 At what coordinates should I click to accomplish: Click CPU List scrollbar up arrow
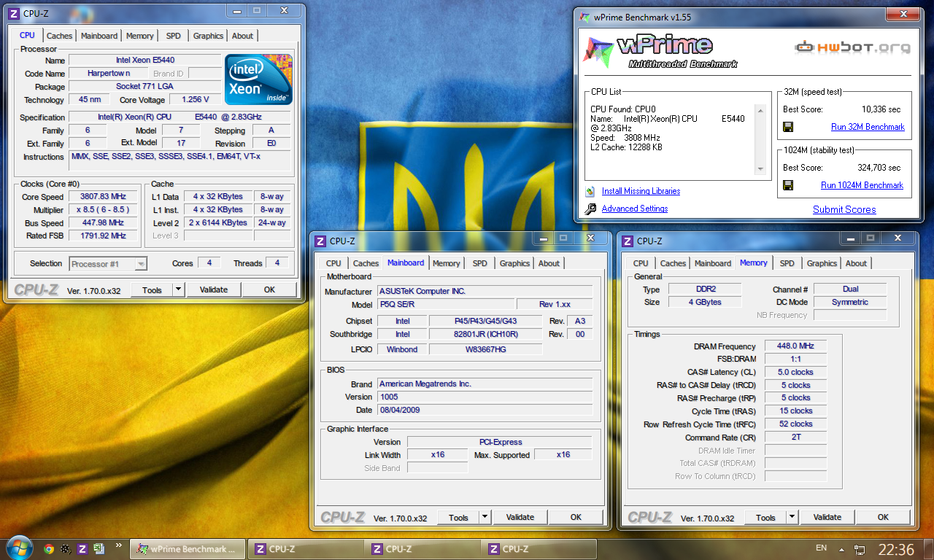pyautogui.click(x=760, y=111)
